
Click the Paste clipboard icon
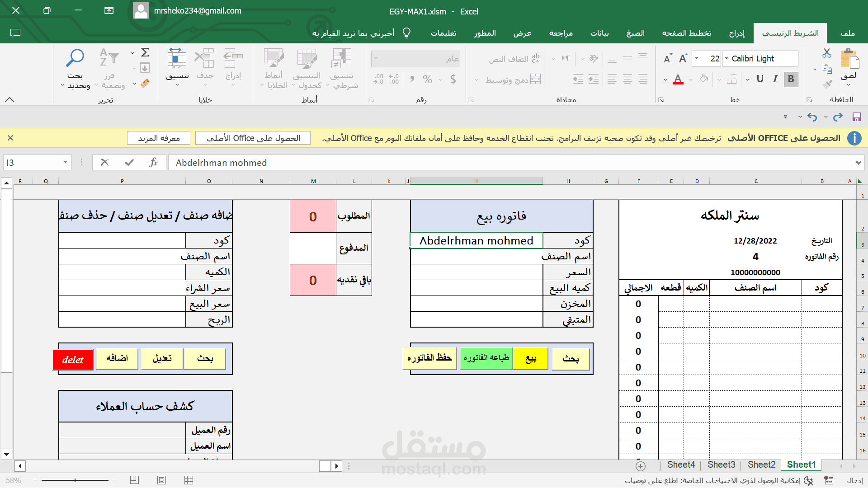tap(849, 59)
